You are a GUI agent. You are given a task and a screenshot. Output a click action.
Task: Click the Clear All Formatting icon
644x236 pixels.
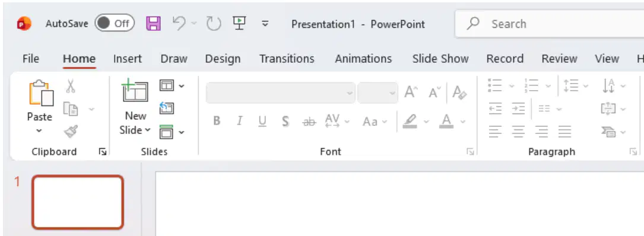pos(459,93)
